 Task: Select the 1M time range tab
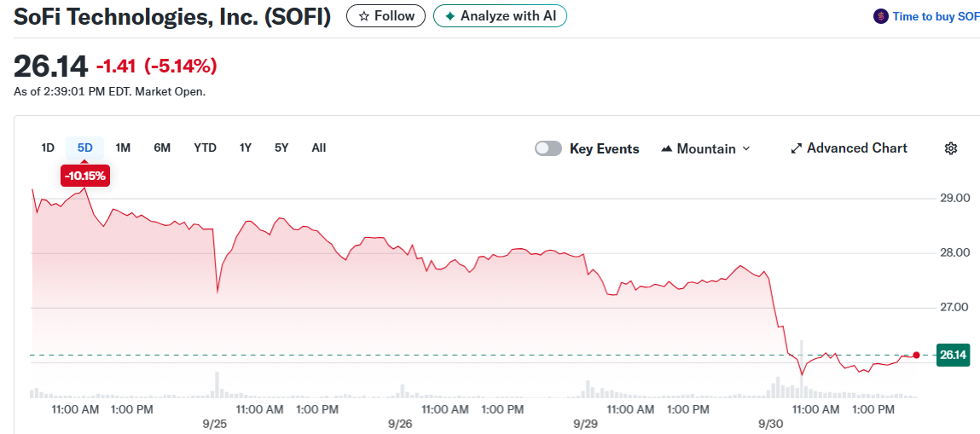click(123, 148)
